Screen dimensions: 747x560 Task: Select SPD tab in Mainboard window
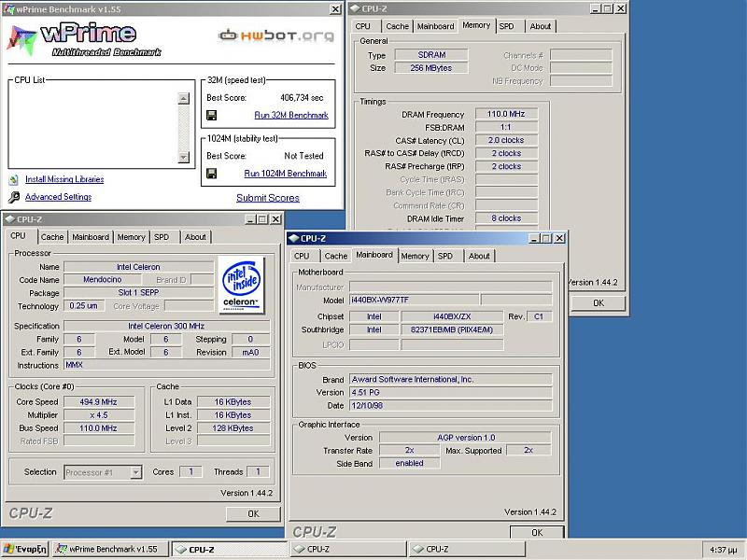(445, 256)
